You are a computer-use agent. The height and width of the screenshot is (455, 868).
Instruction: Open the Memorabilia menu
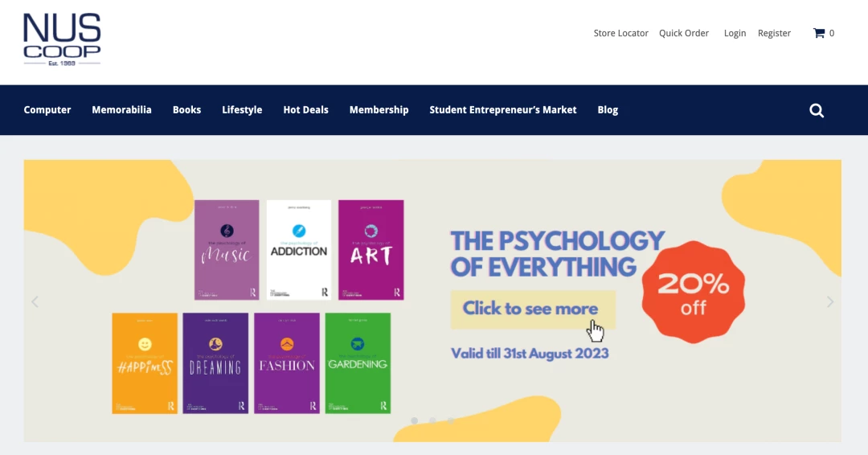tap(122, 109)
